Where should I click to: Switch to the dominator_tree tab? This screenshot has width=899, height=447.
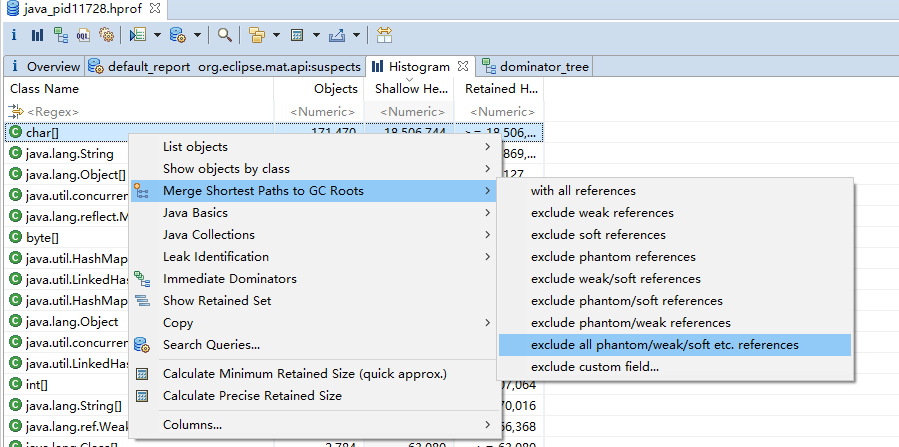click(536, 67)
